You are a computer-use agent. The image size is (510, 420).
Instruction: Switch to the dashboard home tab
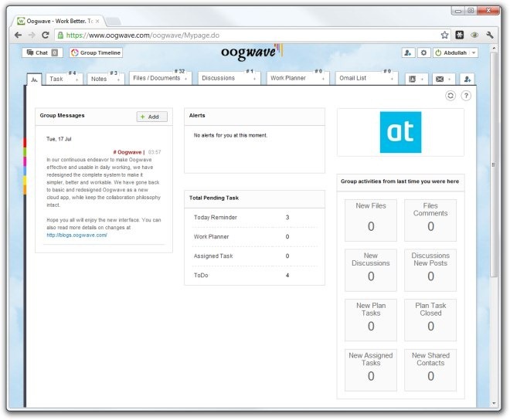35,80
